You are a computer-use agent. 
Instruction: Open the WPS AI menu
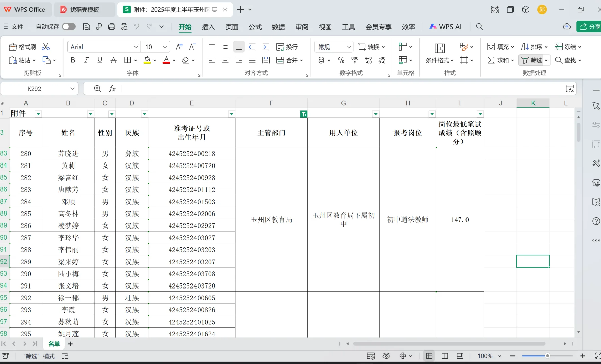coord(446,27)
